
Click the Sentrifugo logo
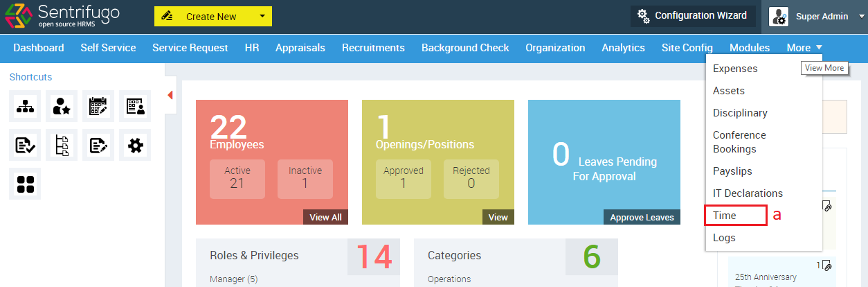(x=62, y=16)
